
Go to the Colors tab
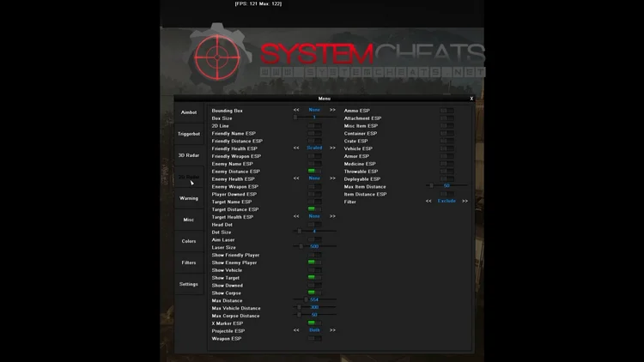click(x=189, y=241)
